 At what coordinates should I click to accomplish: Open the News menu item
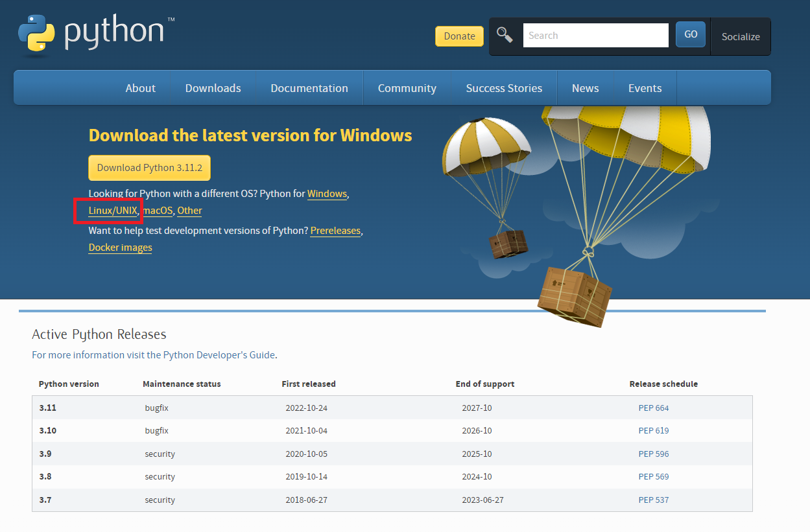point(585,88)
